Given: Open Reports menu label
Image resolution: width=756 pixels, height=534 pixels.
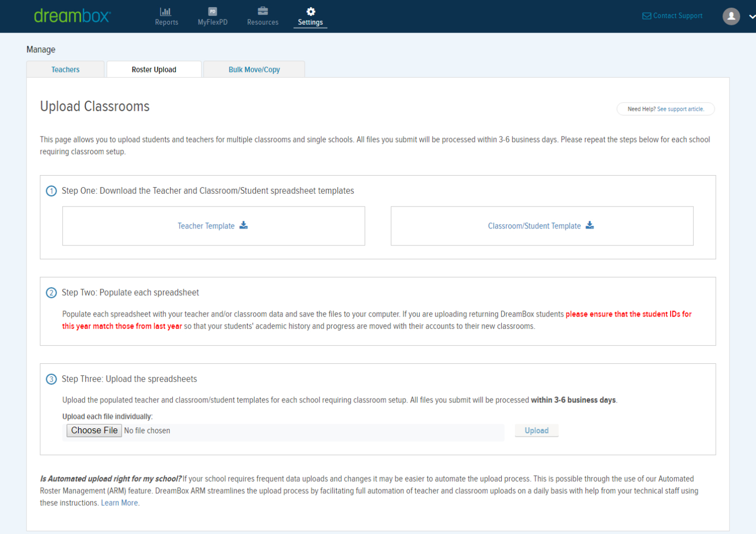Looking at the screenshot, I should [167, 23].
